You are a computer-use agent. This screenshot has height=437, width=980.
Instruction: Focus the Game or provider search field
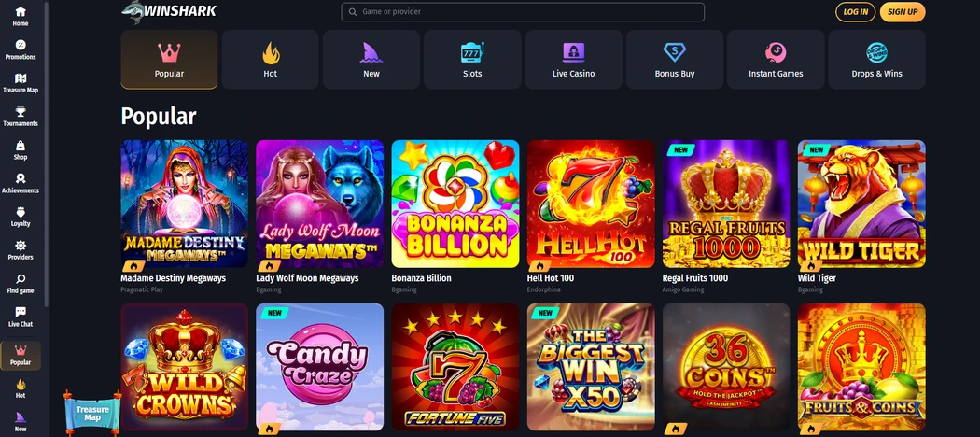523,12
